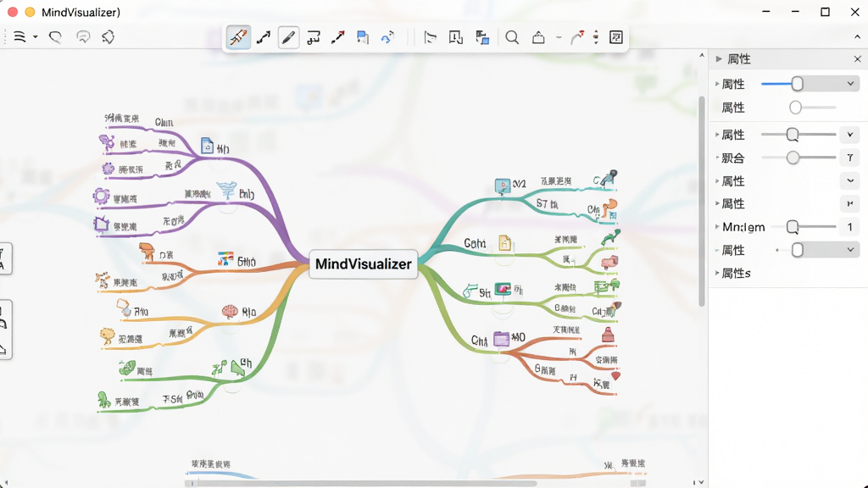The image size is (868, 488).
Task: Click the brain icon on the orange branch
Action: [230, 312]
